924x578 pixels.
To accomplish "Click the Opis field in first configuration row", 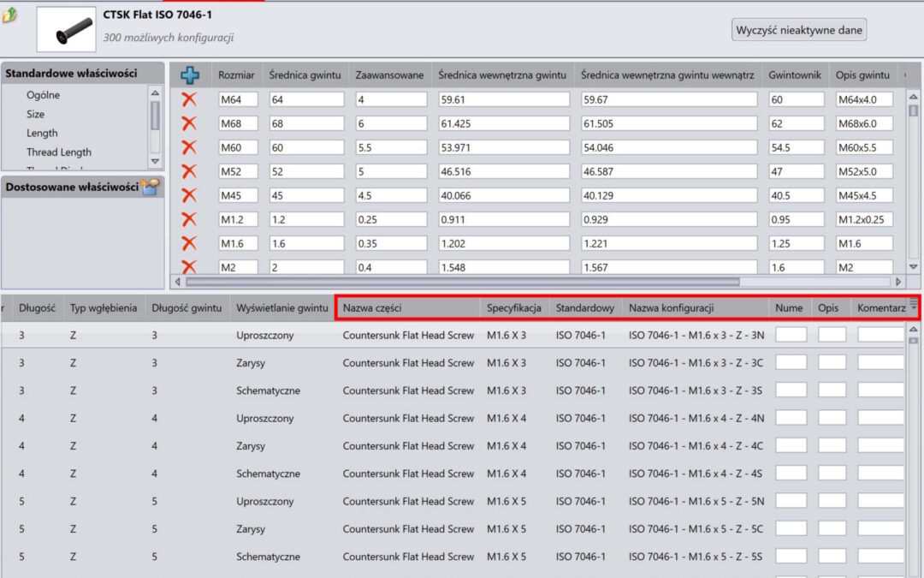I will [832, 335].
